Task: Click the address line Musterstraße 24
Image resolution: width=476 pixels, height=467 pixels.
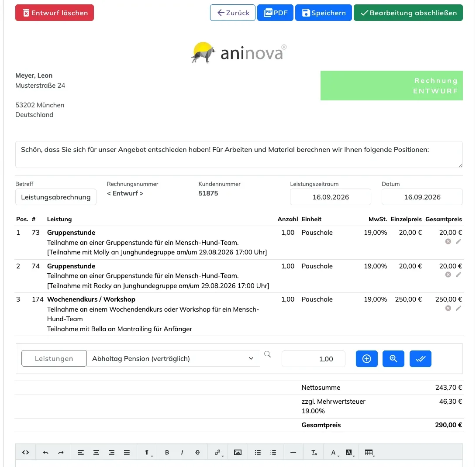Action: point(40,85)
